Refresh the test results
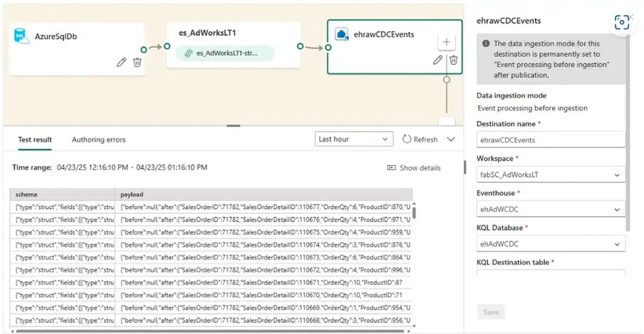Viewport: 644px width, 334px height. [x=420, y=140]
